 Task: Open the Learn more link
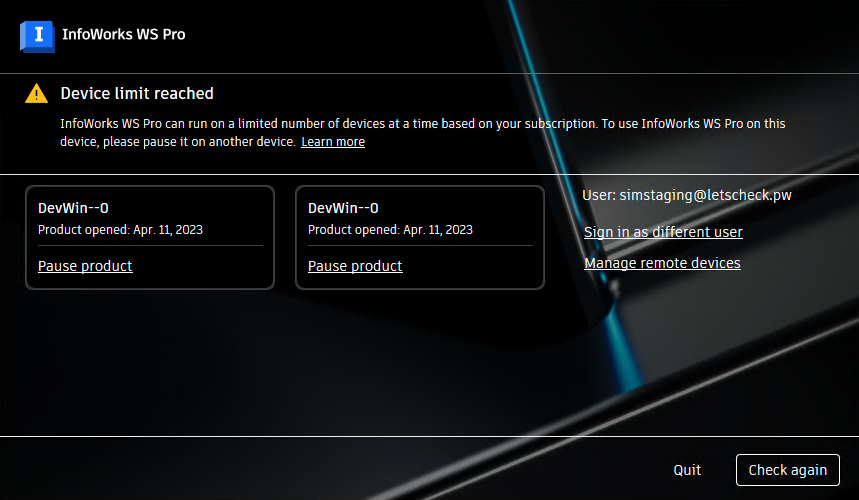click(333, 142)
